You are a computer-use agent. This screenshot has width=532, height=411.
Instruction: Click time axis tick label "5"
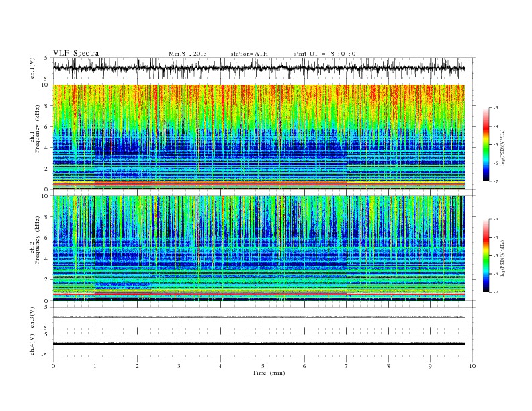pyautogui.click(x=263, y=366)
